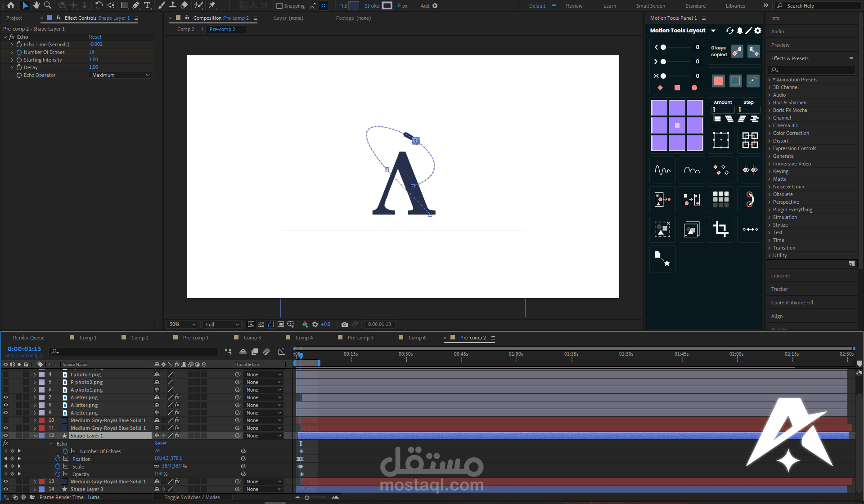Open the 50% magnification dropdown
864x504 pixels.
182,324
